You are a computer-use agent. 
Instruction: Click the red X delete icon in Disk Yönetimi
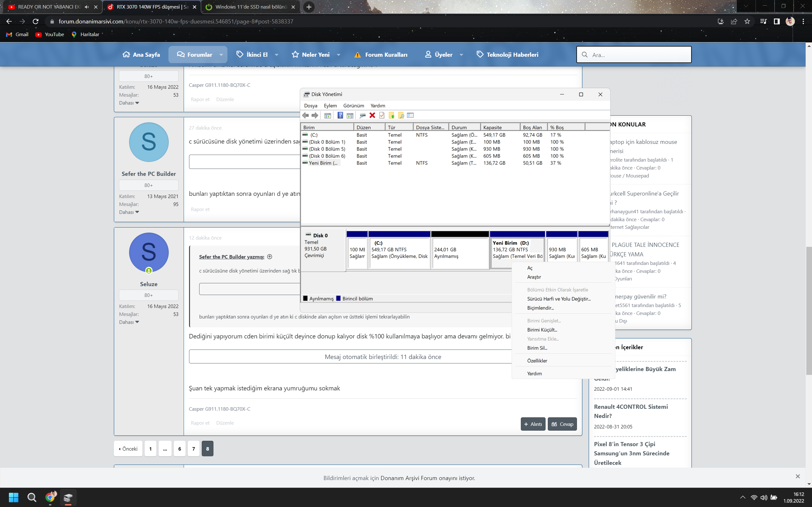coord(372,115)
